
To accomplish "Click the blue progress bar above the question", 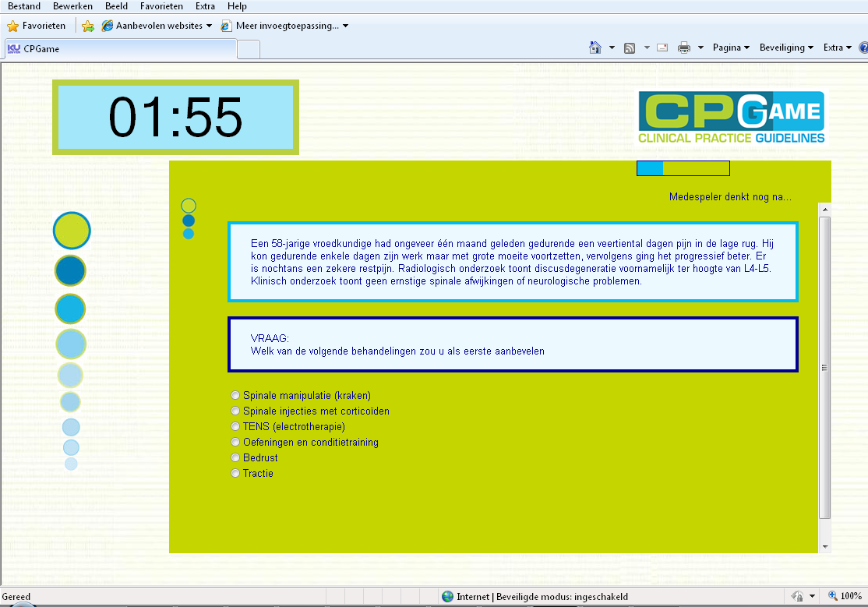I will [683, 168].
